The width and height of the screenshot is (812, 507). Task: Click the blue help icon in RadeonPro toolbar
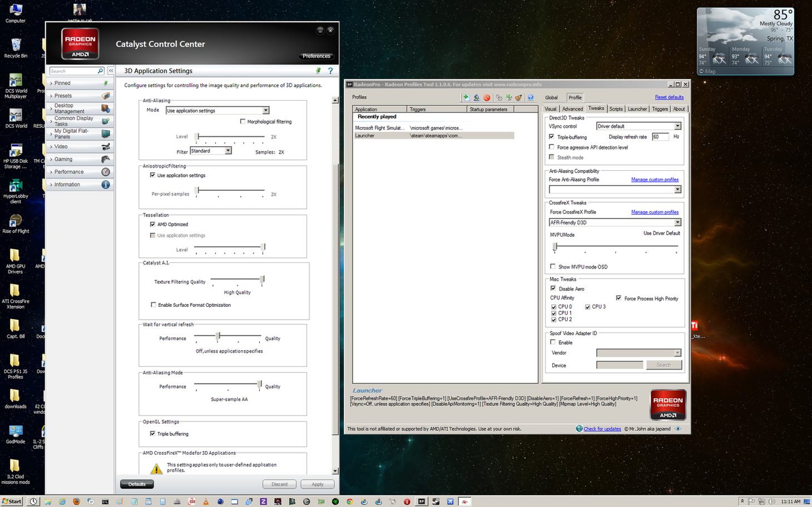tap(530, 97)
